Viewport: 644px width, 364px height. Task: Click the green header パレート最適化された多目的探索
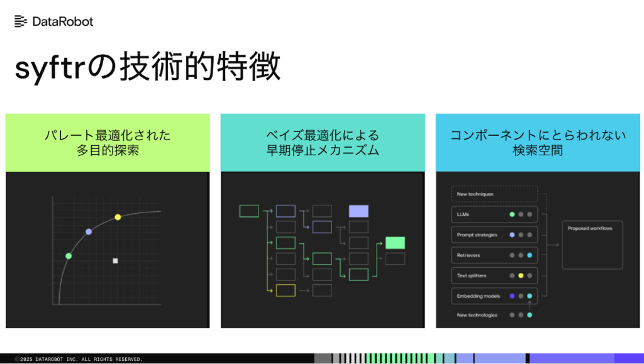[x=108, y=143]
